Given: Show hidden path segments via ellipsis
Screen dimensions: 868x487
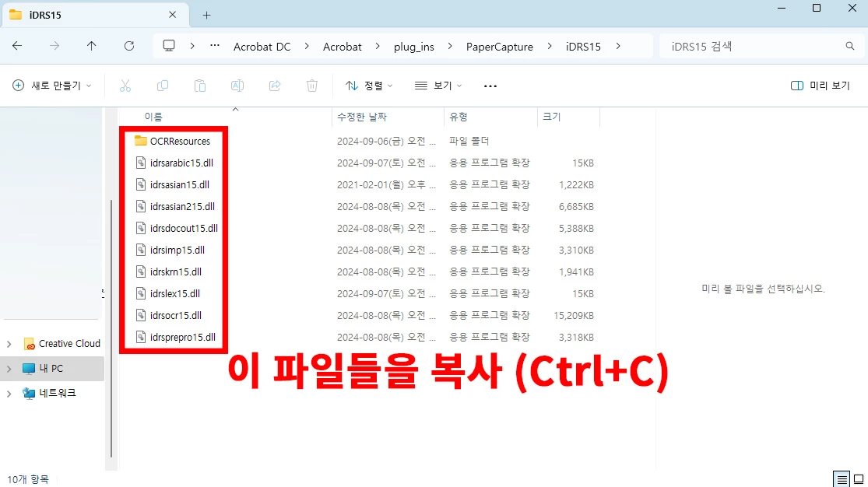Looking at the screenshot, I should [215, 46].
